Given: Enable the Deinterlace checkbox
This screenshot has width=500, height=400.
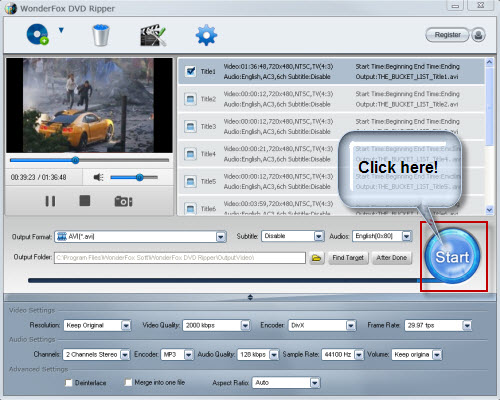Looking at the screenshot, I should tap(69, 382).
